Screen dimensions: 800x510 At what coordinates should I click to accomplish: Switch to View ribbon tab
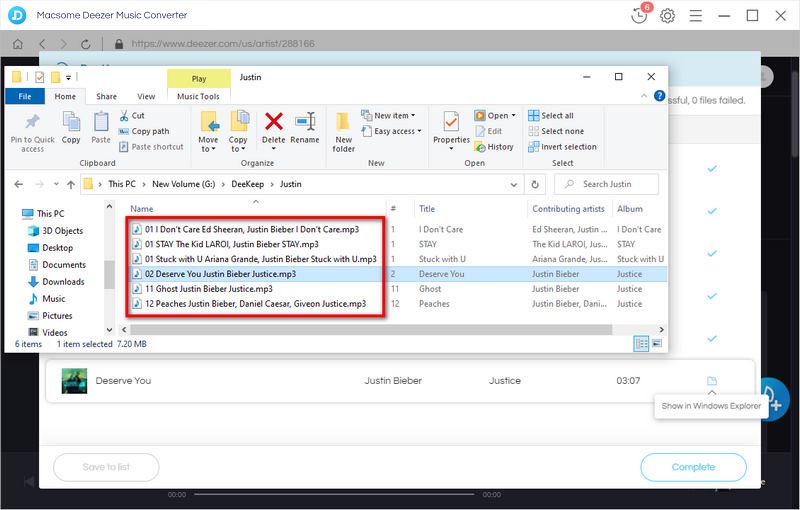click(146, 96)
